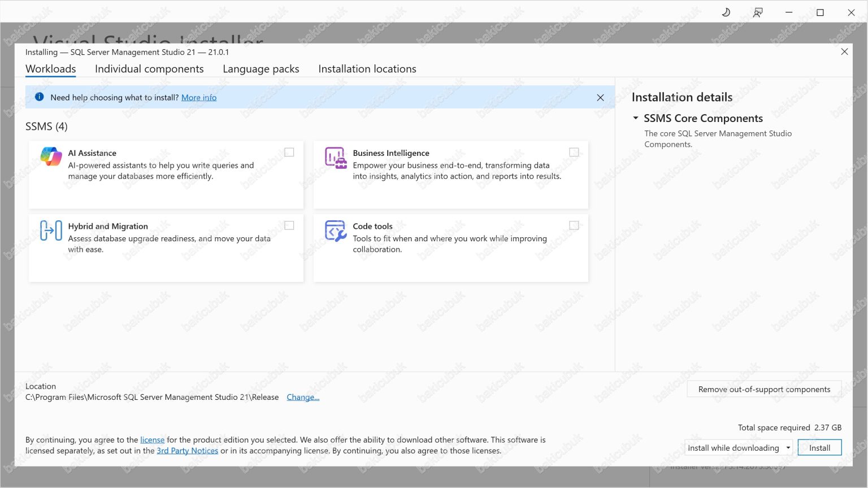
Task: Dismiss the help banner with its X
Action: 600,97
